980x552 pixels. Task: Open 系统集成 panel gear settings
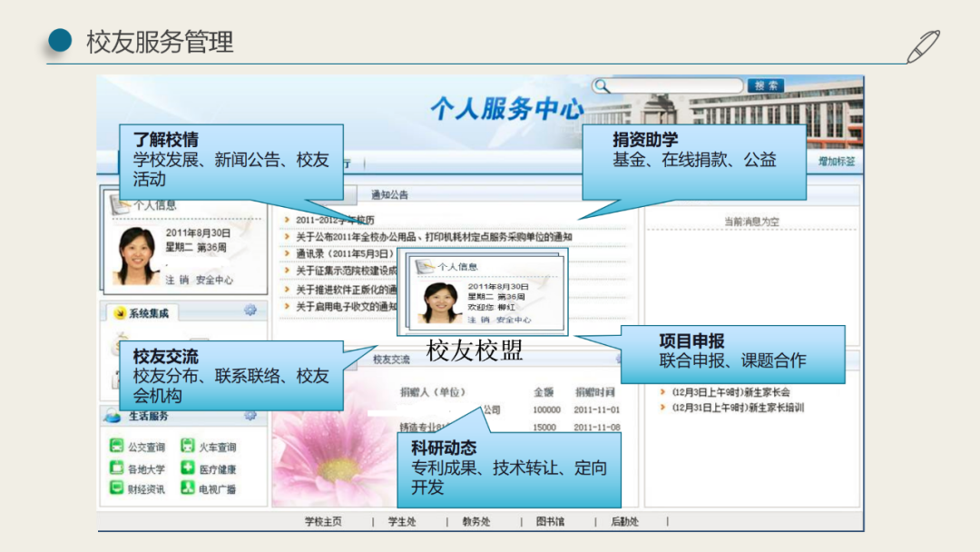[250, 310]
